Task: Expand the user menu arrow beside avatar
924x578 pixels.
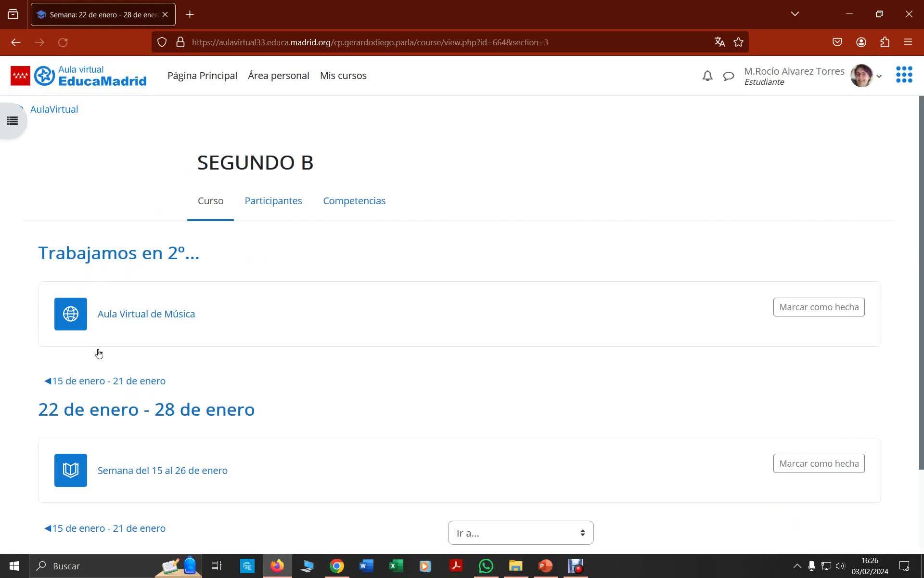Action: click(879, 76)
